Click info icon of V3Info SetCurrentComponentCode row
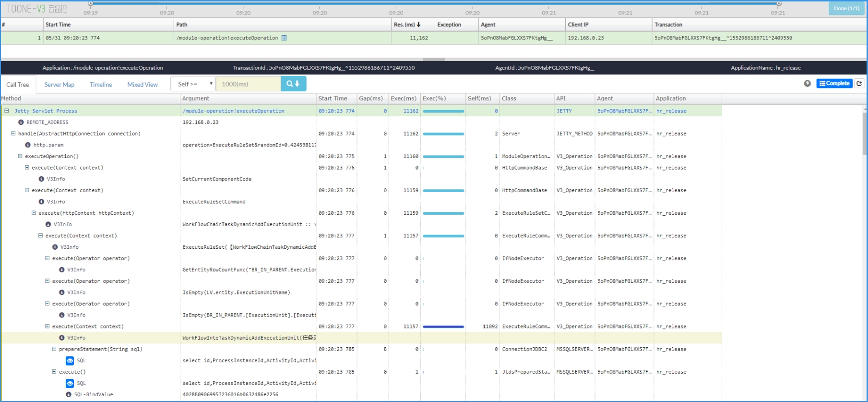Image resolution: width=868 pixels, height=402 pixels. [x=41, y=179]
